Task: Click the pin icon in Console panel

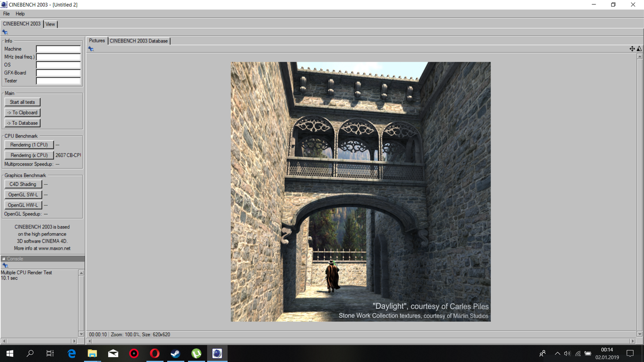Action: pyautogui.click(x=5, y=265)
